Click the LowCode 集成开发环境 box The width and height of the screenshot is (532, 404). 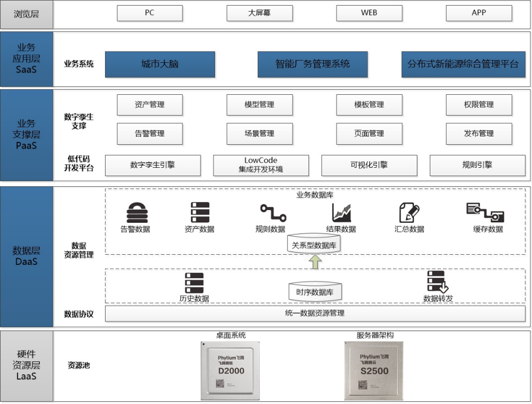click(x=261, y=165)
